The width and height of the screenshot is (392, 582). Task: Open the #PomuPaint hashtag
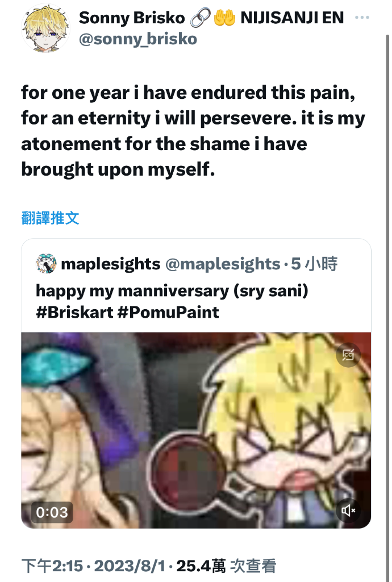168,312
